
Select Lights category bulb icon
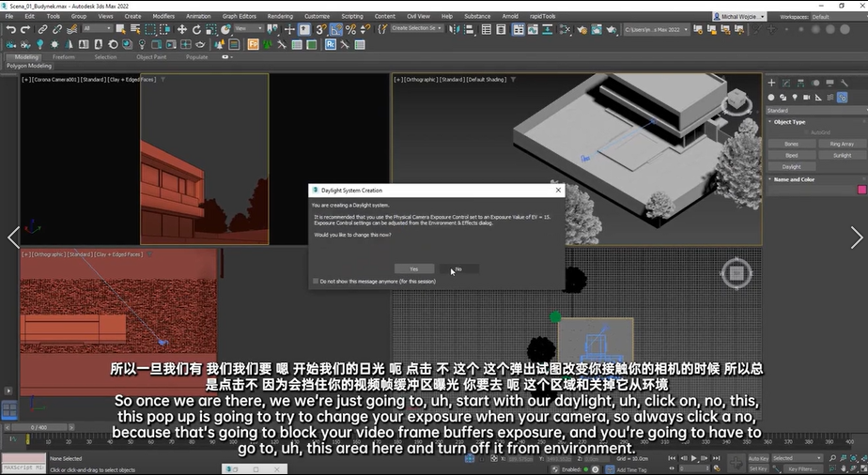[795, 98]
